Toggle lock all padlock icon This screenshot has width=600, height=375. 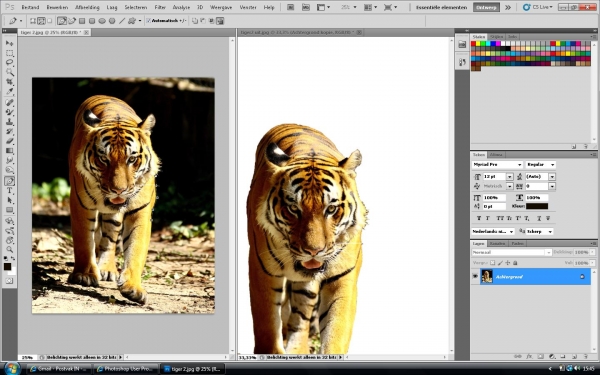[515, 263]
